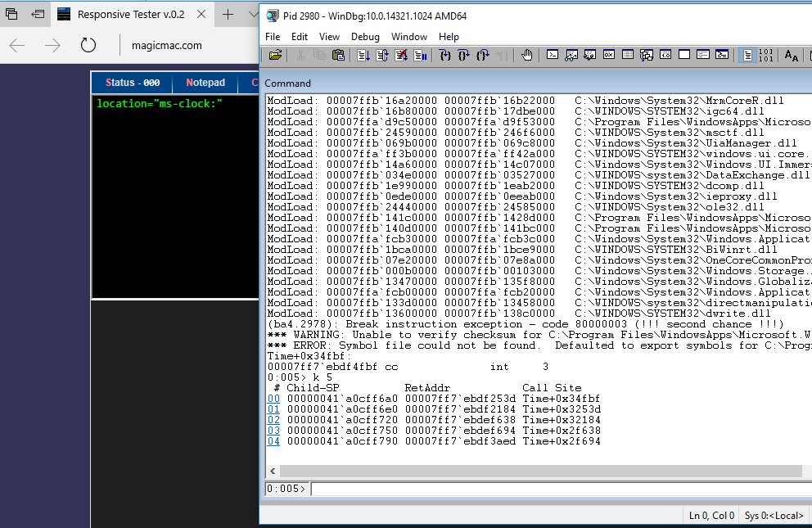The width and height of the screenshot is (812, 528).
Task: Open WinDbg File menu
Action: click(273, 37)
